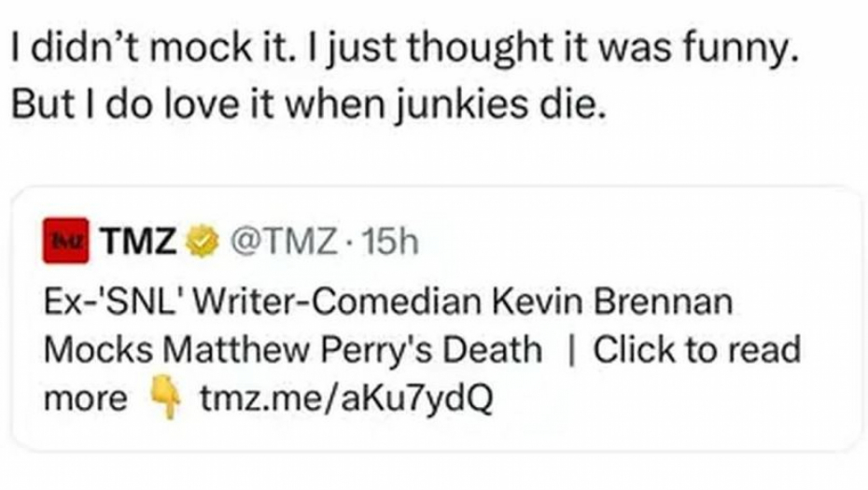Image resolution: width=868 pixels, height=490 pixels.
Task: Click the word "more" before the emoji
Action: 85,399
